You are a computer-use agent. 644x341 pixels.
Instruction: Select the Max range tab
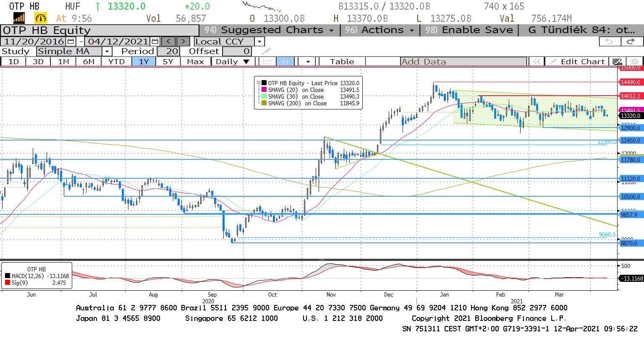pos(195,62)
